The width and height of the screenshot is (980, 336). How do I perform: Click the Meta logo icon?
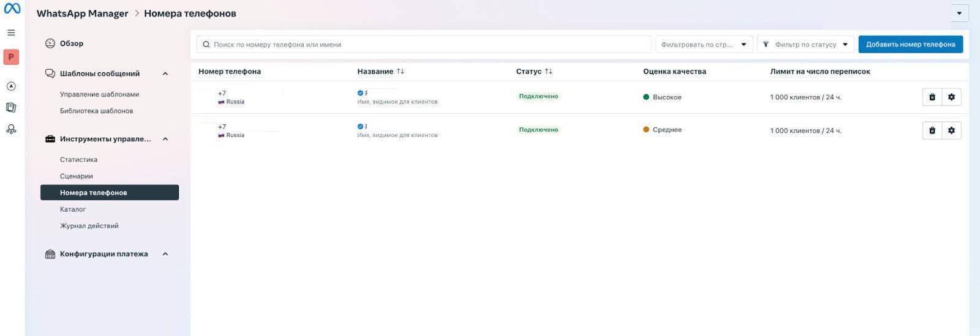tap(12, 9)
